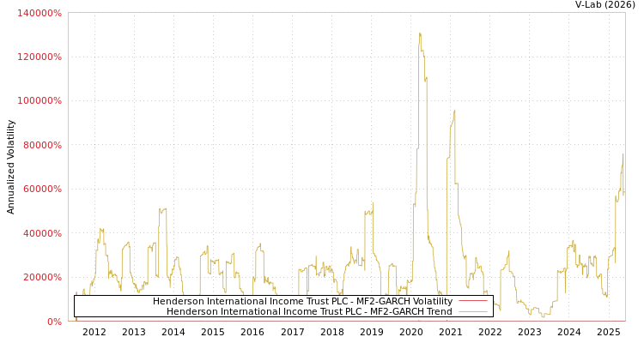Click the 2019 x-axis label
The width and height of the screenshot is (644, 343).
coord(371,332)
